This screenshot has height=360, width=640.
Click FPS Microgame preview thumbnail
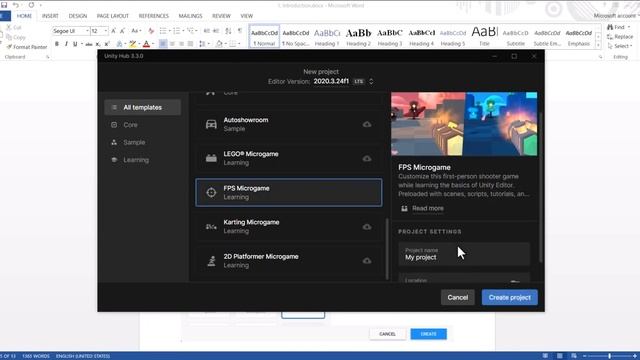coord(464,124)
